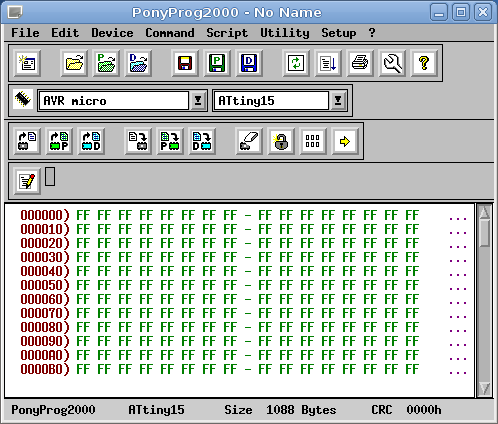Expand the AVR micro device family dropdown

198,100
